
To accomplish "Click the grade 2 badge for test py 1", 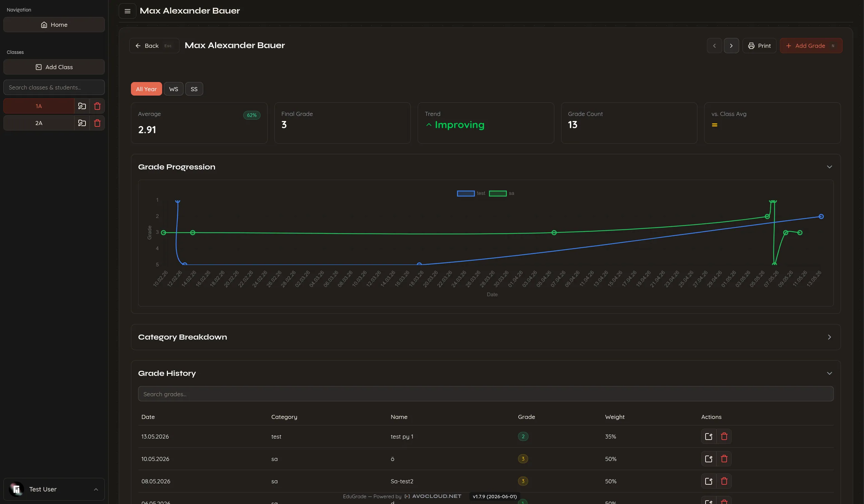I will [523, 437].
